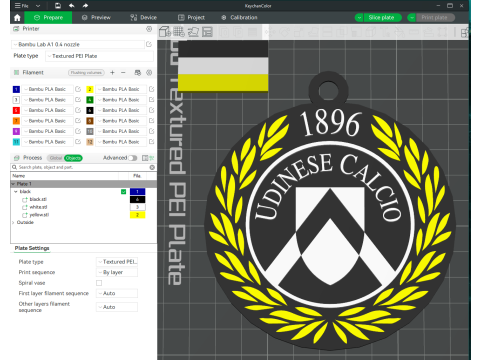Change filament 2 assignment for yellow.stl
The image size is (480, 360).
click(x=137, y=215)
